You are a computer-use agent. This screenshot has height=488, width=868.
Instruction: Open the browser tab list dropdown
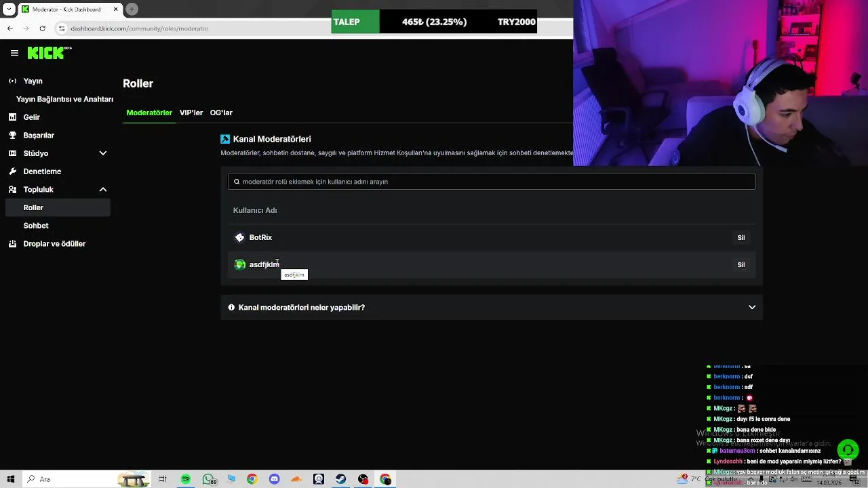pos(9,9)
